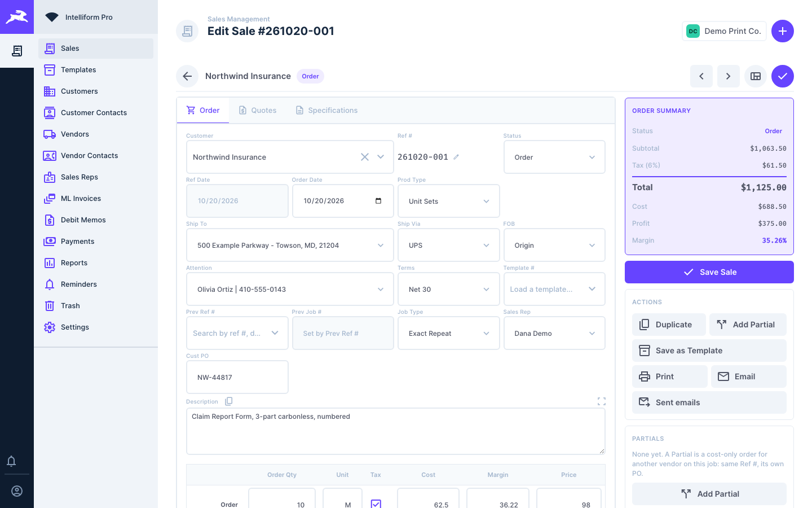Toggle the layout view icon

(x=756, y=76)
